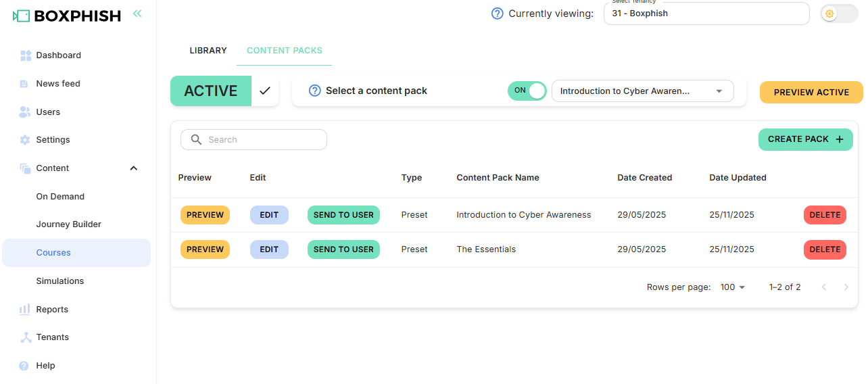Click the Search input field
Screen dimensions: 868x384
click(260, 140)
